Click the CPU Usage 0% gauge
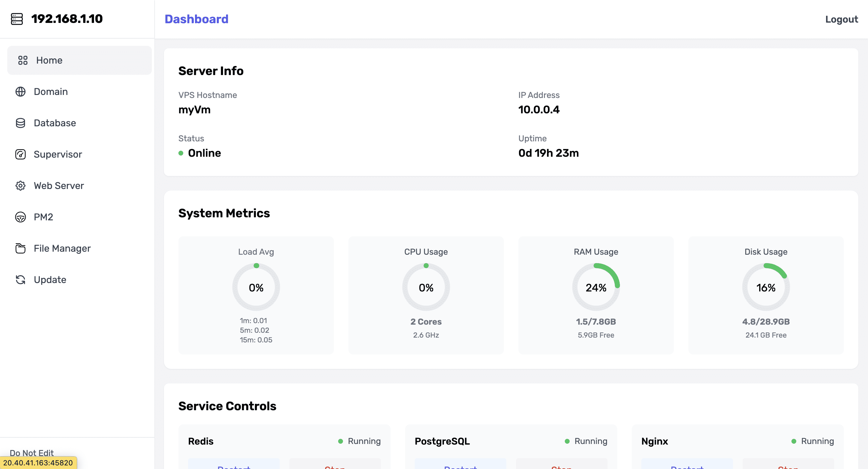The width and height of the screenshot is (868, 469). click(x=426, y=287)
